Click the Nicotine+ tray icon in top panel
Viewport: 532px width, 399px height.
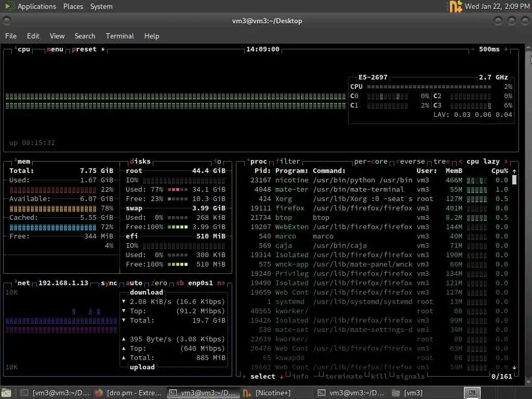[456, 6]
